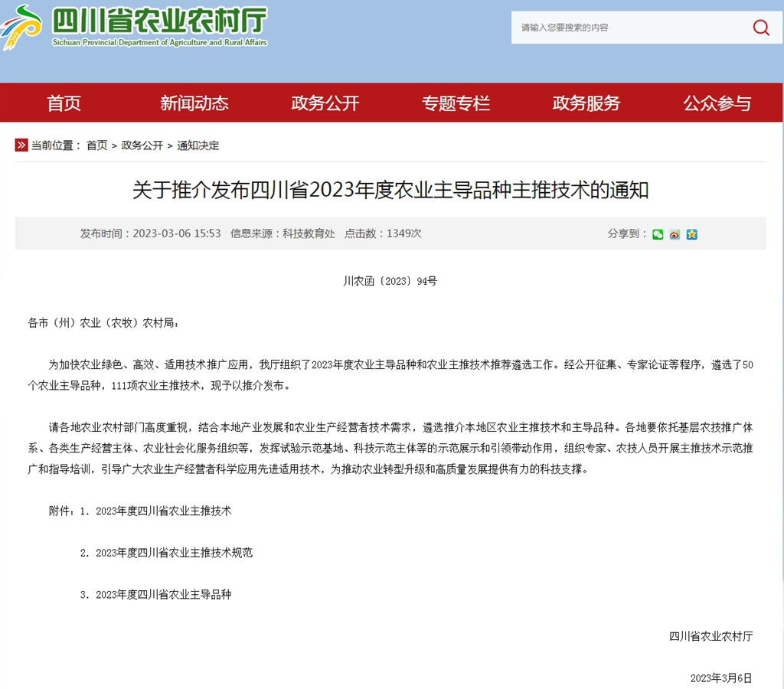Open the 新闻动态 navigation tab
Screen dimensions: 784x689
tap(194, 103)
